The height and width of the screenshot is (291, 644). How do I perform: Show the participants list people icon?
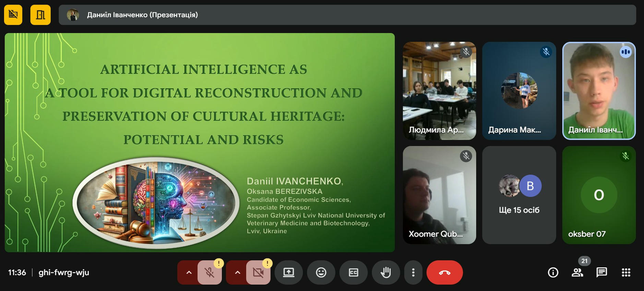577,273
